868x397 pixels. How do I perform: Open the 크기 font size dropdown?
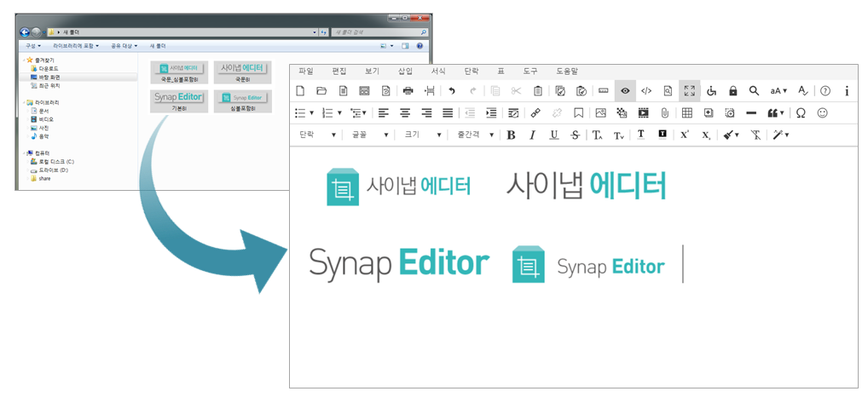coord(424,135)
